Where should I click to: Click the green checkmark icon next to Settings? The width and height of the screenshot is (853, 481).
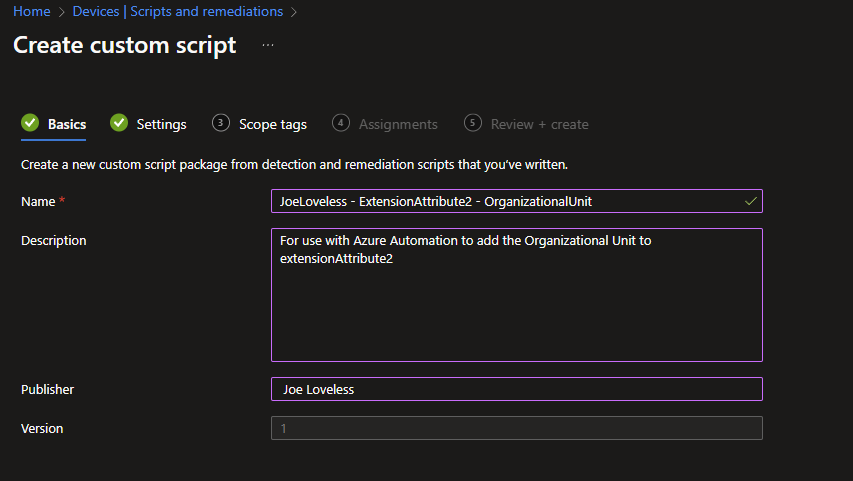pos(119,123)
